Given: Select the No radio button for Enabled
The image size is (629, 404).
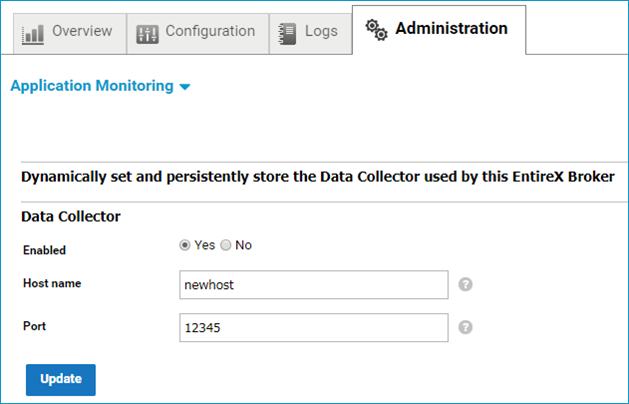Looking at the screenshot, I should pos(226,245).
